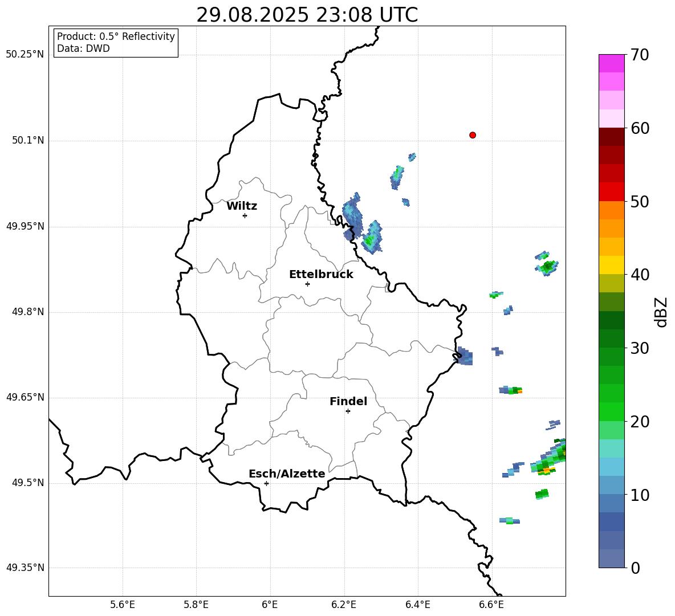675x616 pixels.
Task: Click the Esch/Alzette station cross marker
Action: click(x=266, y=483)
